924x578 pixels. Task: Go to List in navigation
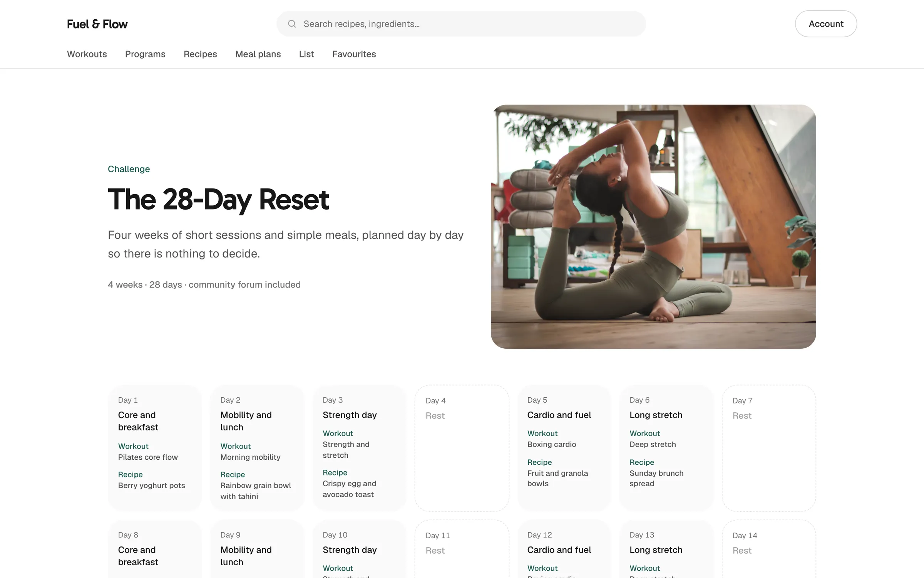coord(306,54)
